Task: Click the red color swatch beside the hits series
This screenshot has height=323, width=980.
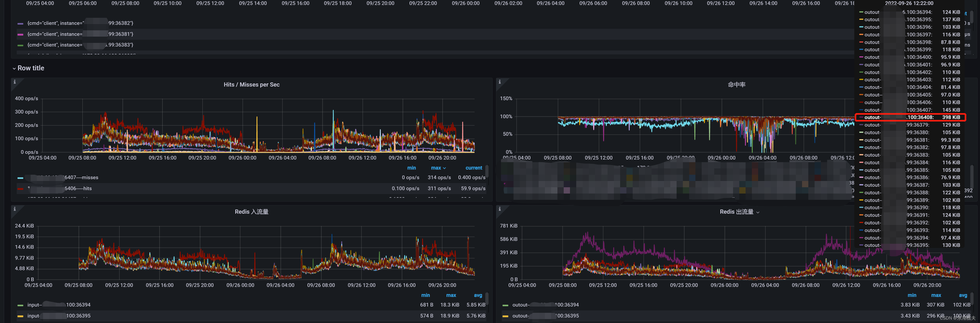Action: [20, 188]
